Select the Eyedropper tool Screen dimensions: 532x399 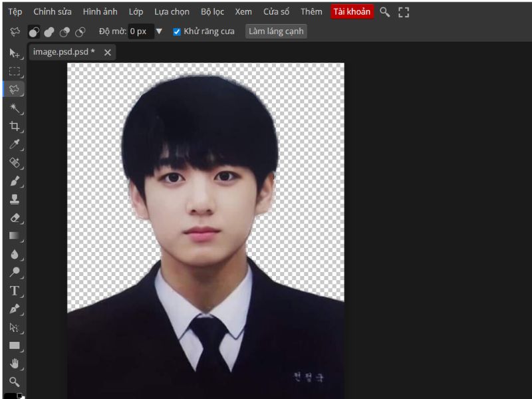(14, 144)
